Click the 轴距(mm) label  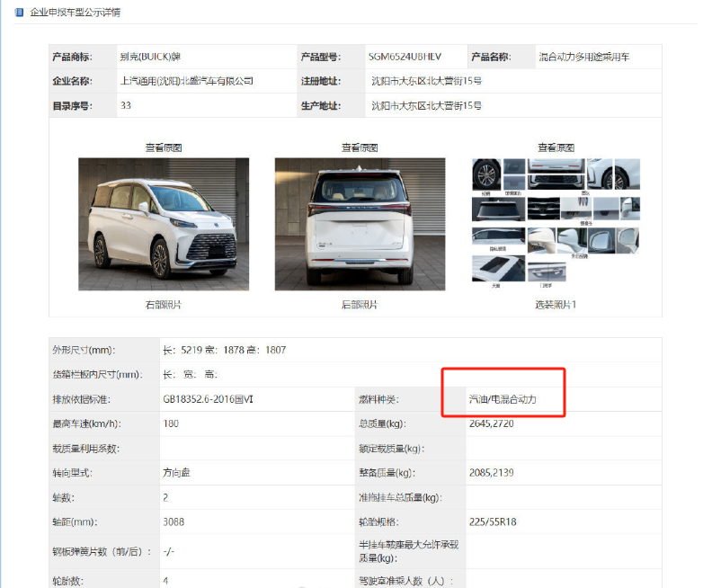(75, 521)
